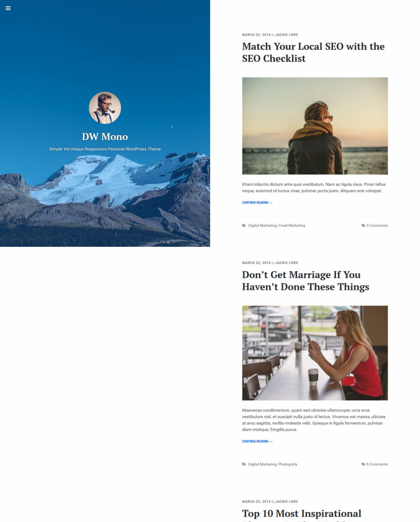Open the 3 Comments link
This screenshot has height=522, width=420.
point(377,226)
